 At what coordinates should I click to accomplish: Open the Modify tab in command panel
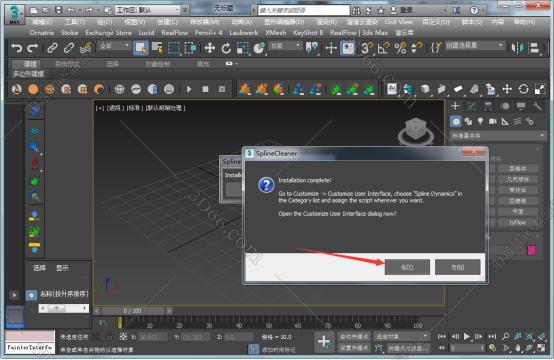coord(471,106)
